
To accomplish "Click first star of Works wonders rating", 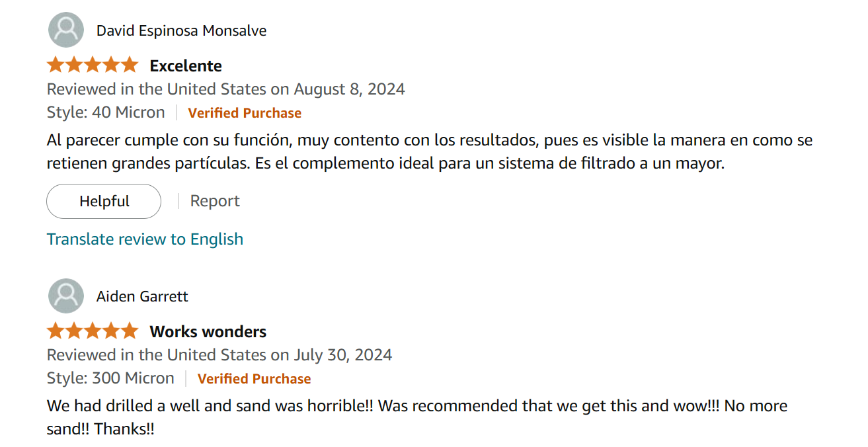I will [x=56, y=331].
